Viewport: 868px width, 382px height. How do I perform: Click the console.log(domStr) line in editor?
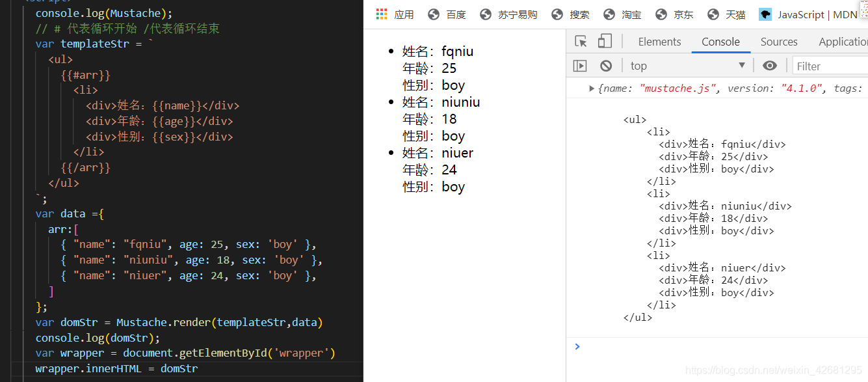pos(98,338)
